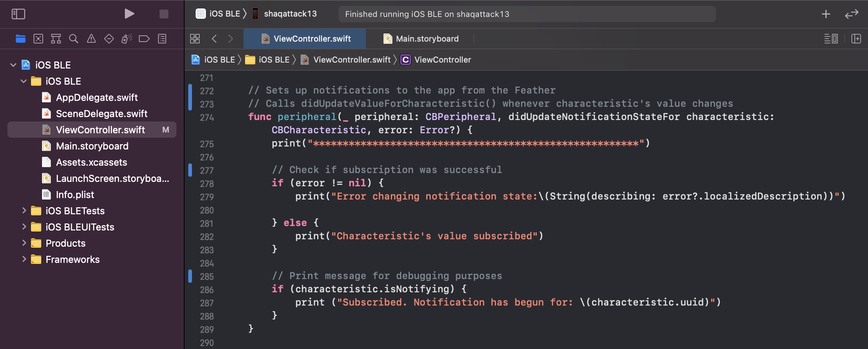Open the Debug navigator
Screen dimensions: 868x349
[x=127, y=39]
